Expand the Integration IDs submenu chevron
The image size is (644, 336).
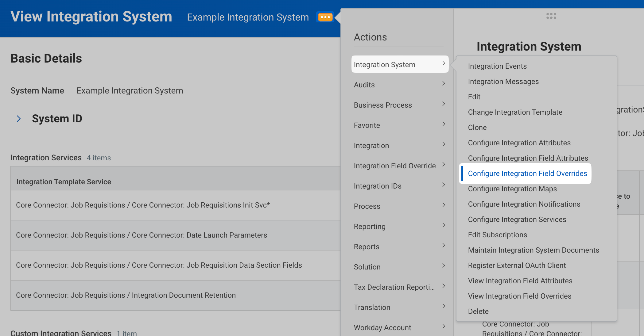pyautogui.click(x=444, y=185)
